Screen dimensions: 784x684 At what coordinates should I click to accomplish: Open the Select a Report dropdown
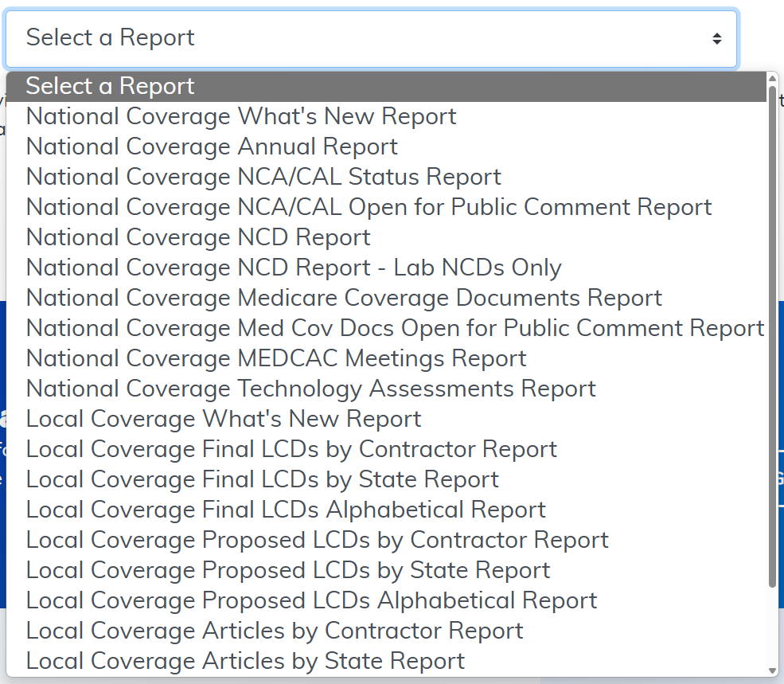(371, 38)
